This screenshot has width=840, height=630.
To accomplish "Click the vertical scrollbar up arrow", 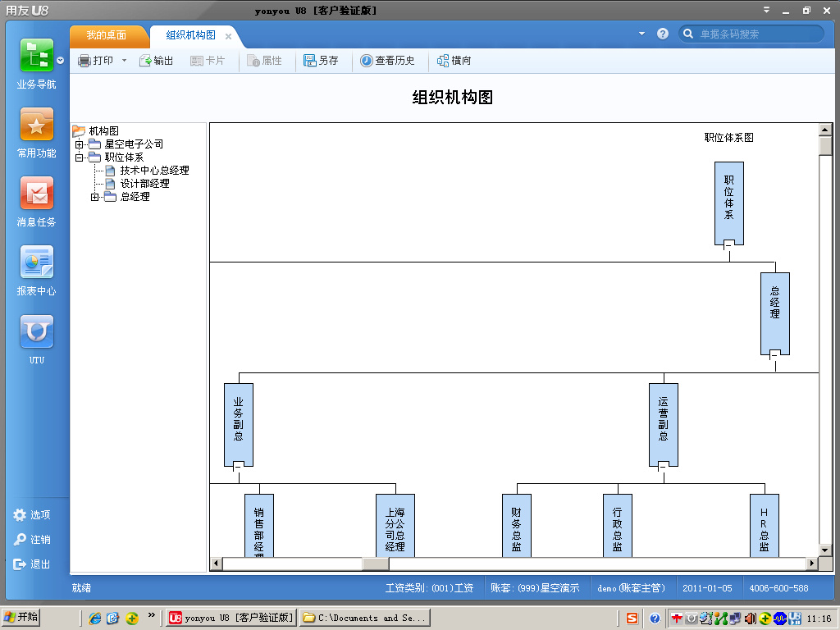I will (825, 130).
